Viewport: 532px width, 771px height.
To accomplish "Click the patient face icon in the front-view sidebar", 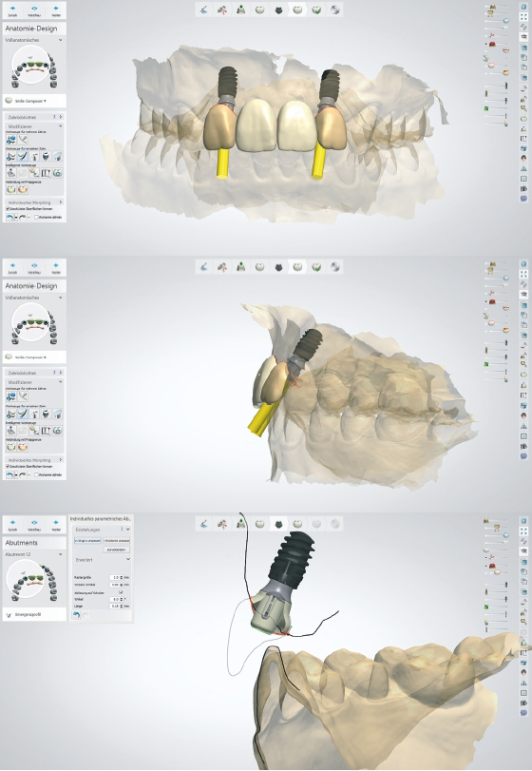I will (x=523, y=158).
